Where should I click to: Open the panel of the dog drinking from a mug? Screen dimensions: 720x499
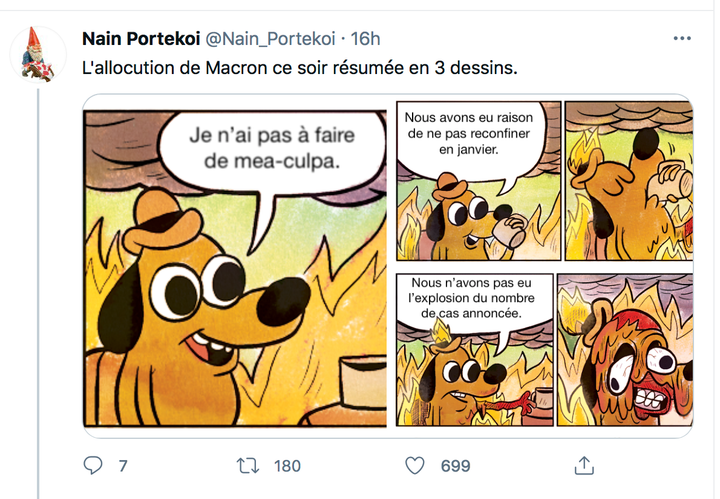(x=628, y=180)
